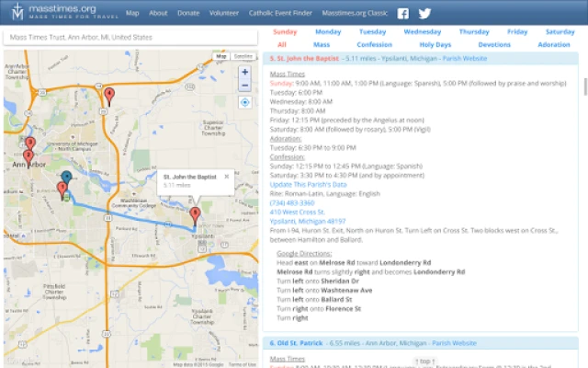Center map on my location
Image resolution: width=588 pixels, height=368 pixels.
(244, 102)
